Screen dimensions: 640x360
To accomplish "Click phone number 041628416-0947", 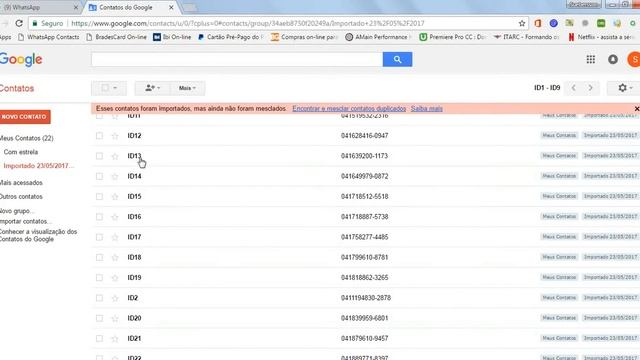I will click(364, 136).
